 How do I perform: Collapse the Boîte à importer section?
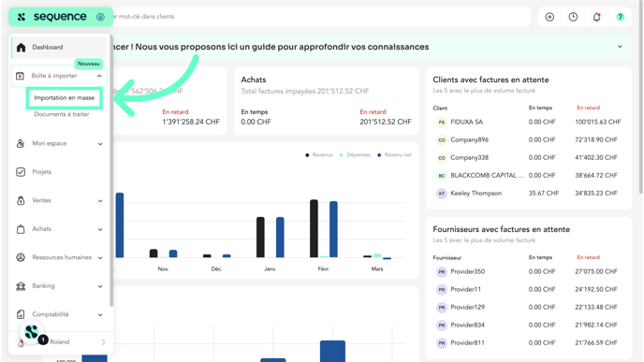click(x=99, y=76)
